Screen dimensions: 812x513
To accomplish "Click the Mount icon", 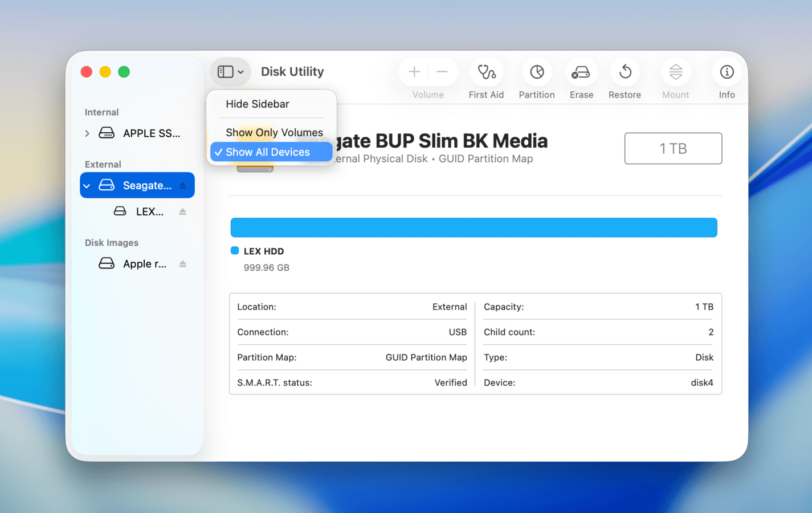I will (x=675, y=72).
